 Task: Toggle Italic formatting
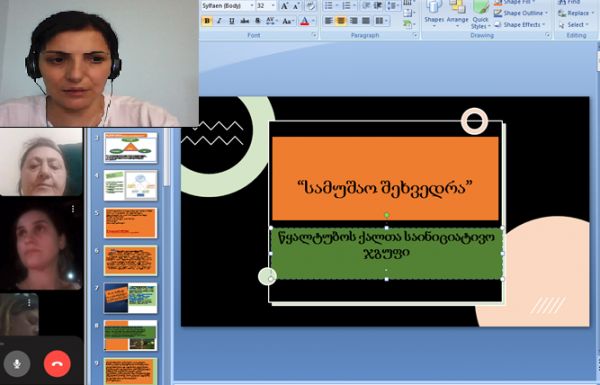(219, 21)
